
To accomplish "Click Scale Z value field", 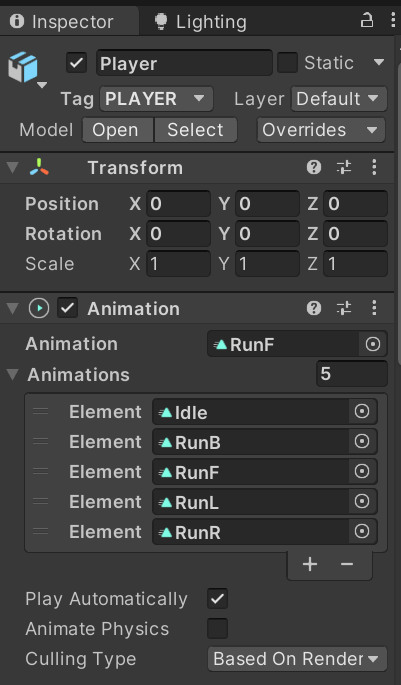I will click(355, 264).
